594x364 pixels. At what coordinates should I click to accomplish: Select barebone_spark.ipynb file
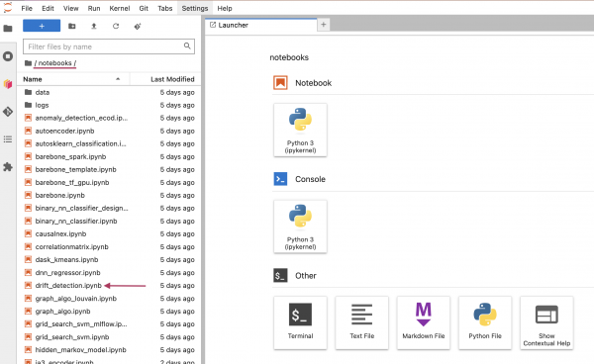[109, 156]
